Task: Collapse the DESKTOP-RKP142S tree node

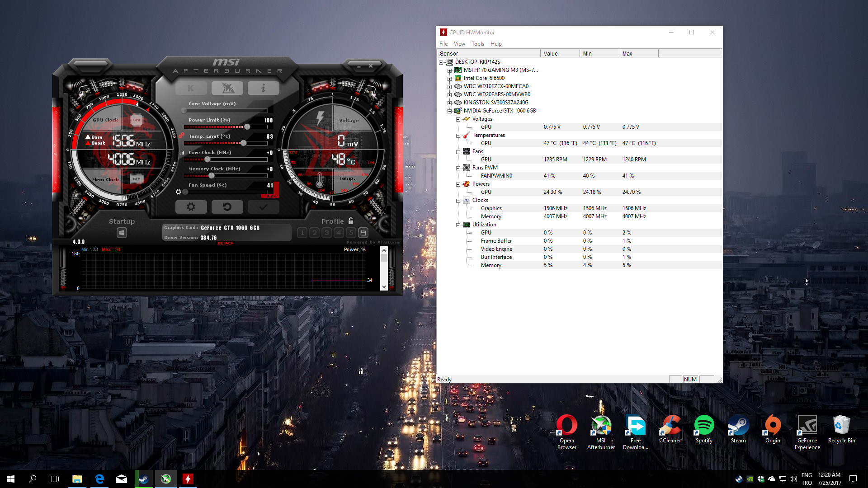Action: click(x=441, y=62)
